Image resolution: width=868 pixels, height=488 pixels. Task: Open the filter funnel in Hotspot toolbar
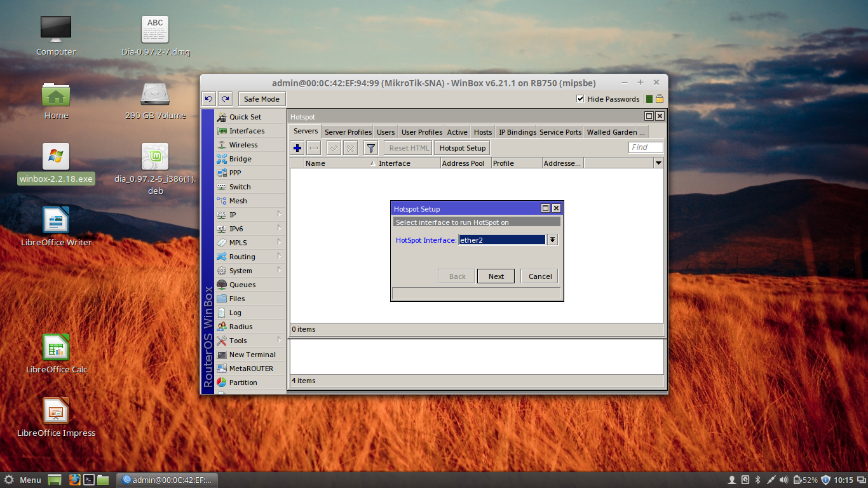371,148
